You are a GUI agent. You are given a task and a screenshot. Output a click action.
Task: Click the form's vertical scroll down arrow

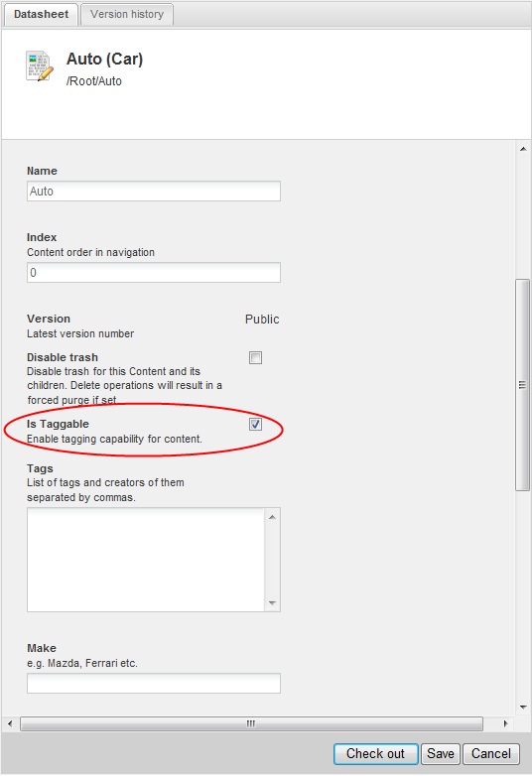(x=523, y=708)
